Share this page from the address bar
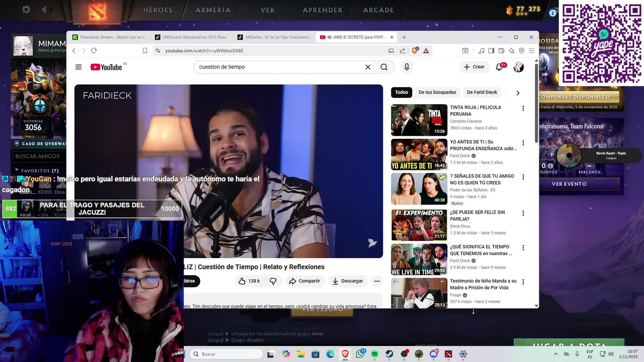 pyautogui.click(x=403, y=50)
